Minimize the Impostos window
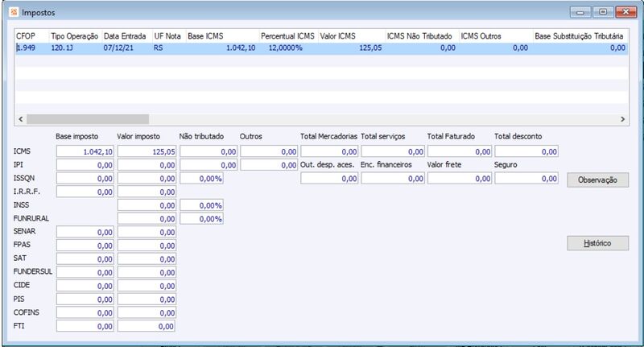 point(580,12)
